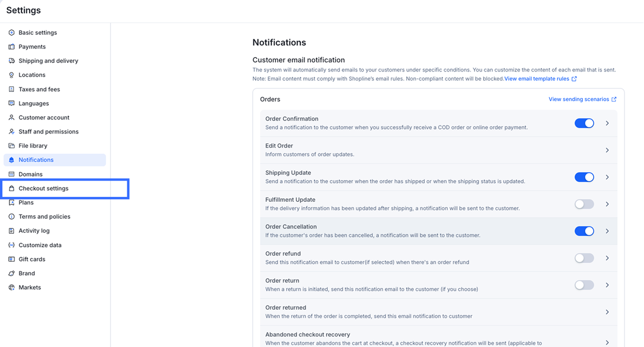The height and width of the screenshot is (347, 644).
Task: Click the Gift cards icon
Action: pos(12,259)
